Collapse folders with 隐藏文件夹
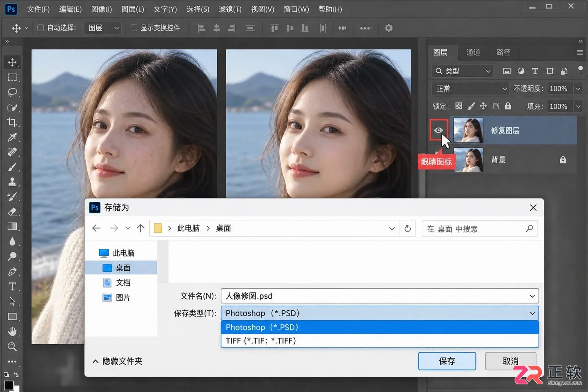This screenshot has height=392, width=588. 118,361
